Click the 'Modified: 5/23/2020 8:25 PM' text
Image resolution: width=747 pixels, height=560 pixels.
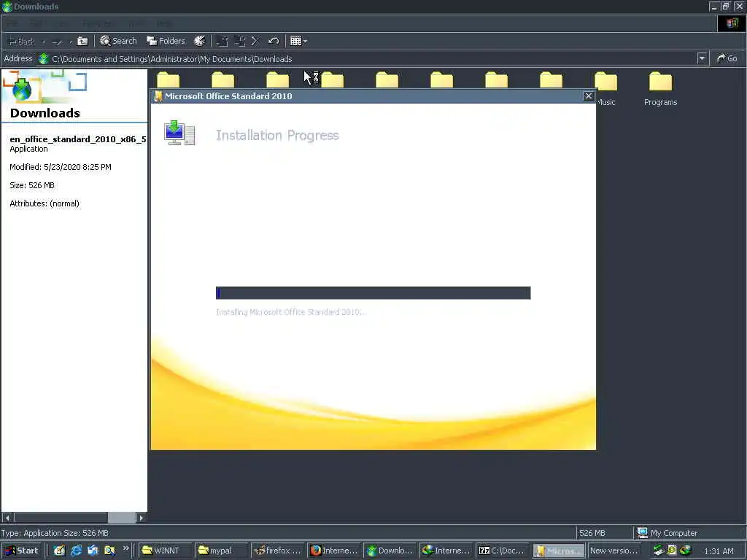tap(61, 167)
